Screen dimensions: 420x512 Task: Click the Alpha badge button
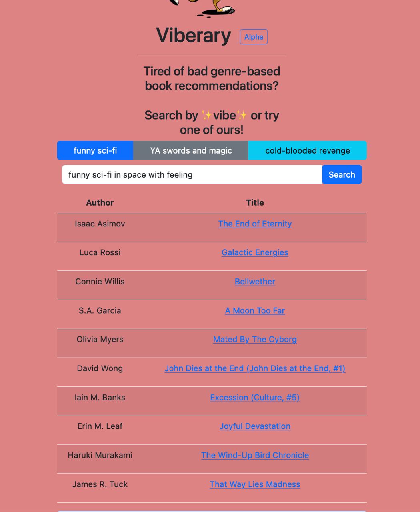pyautogui.click(x=254, y=37)
